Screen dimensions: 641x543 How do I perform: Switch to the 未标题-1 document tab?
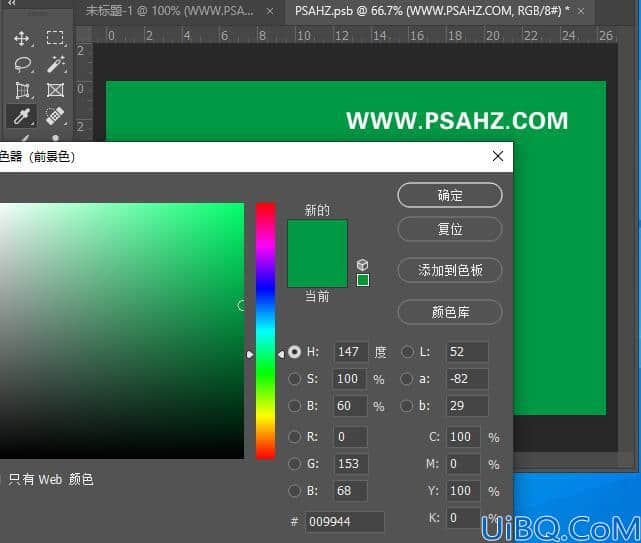169,11
